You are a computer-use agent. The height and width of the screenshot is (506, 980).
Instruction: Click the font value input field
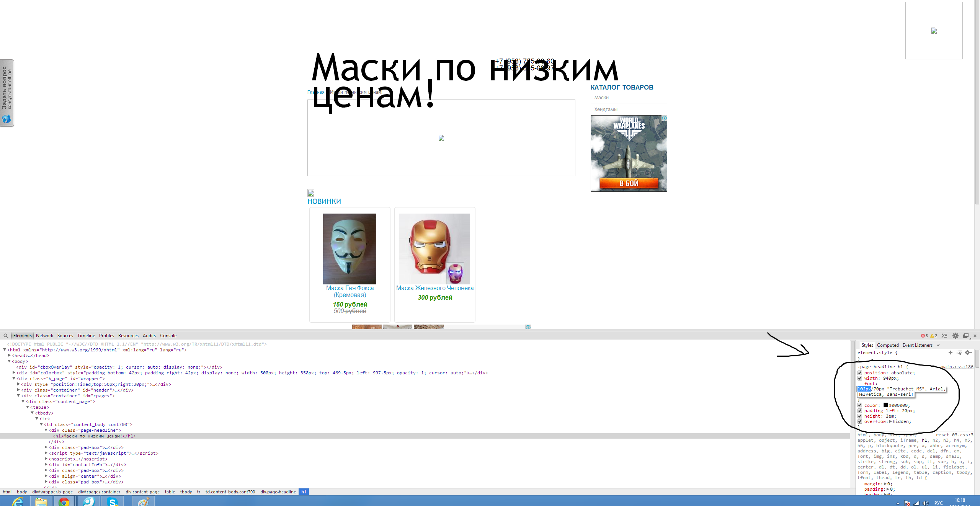(902, 392)
